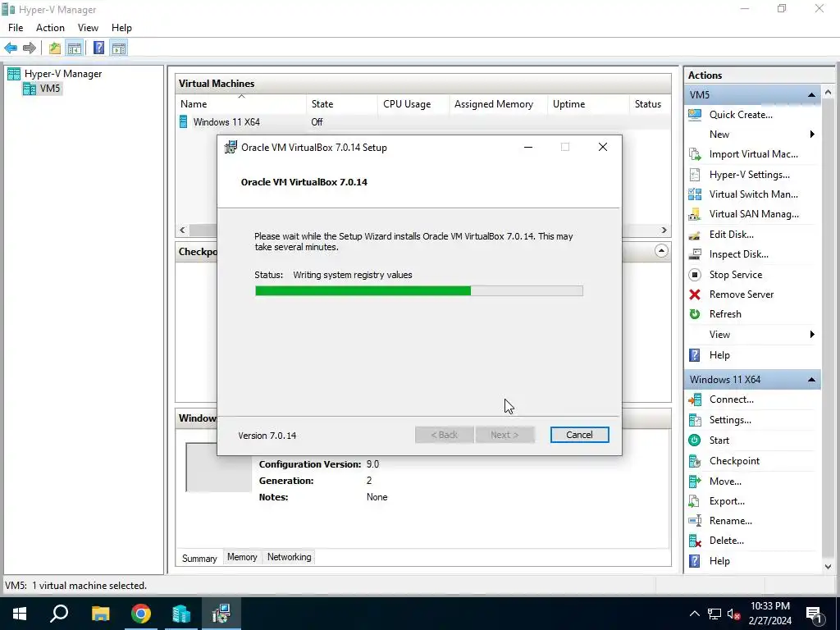Open the Windows Start menu
Viewport: 840px width, 630px height.
click(20, 614)
